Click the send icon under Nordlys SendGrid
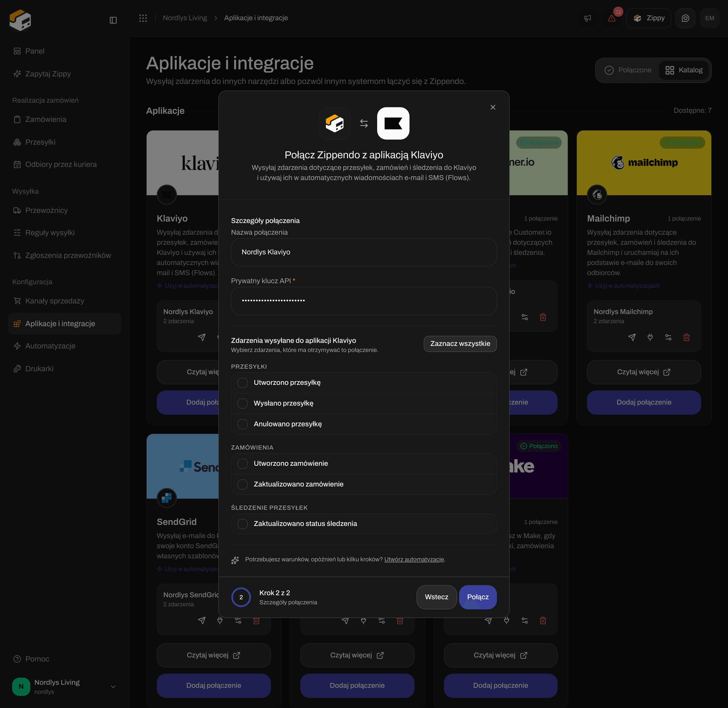This screenshot has width=728, height=708. [201, 620]
